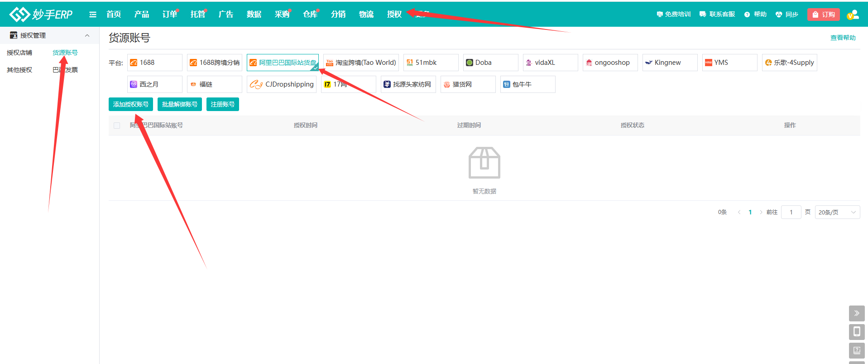868x364 pixels.
Task: Open the 产品 menu
Action: pos(142,15)
